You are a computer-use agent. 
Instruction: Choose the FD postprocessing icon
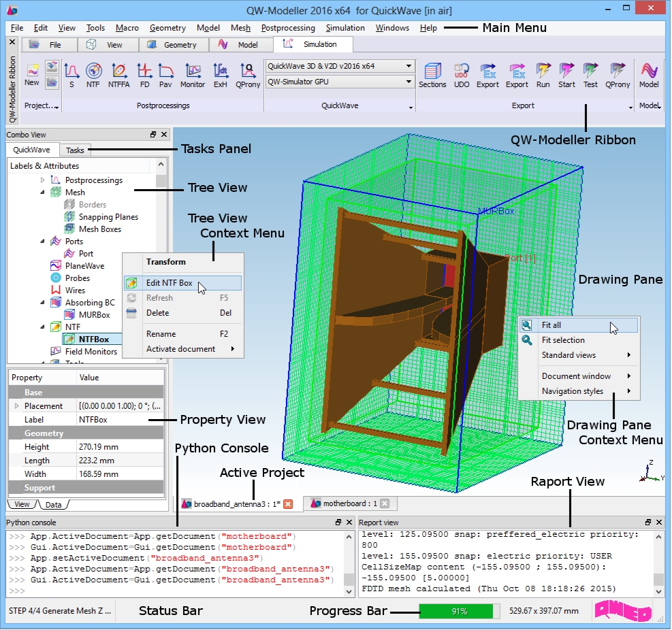pyautogui.click(x=145, y=75)
